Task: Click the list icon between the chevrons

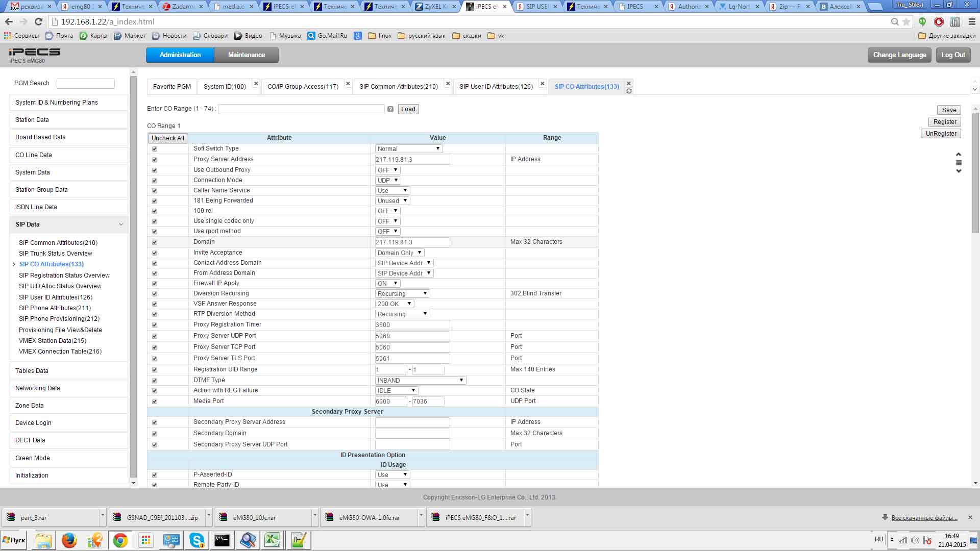Action: click(x=959, y=163)
